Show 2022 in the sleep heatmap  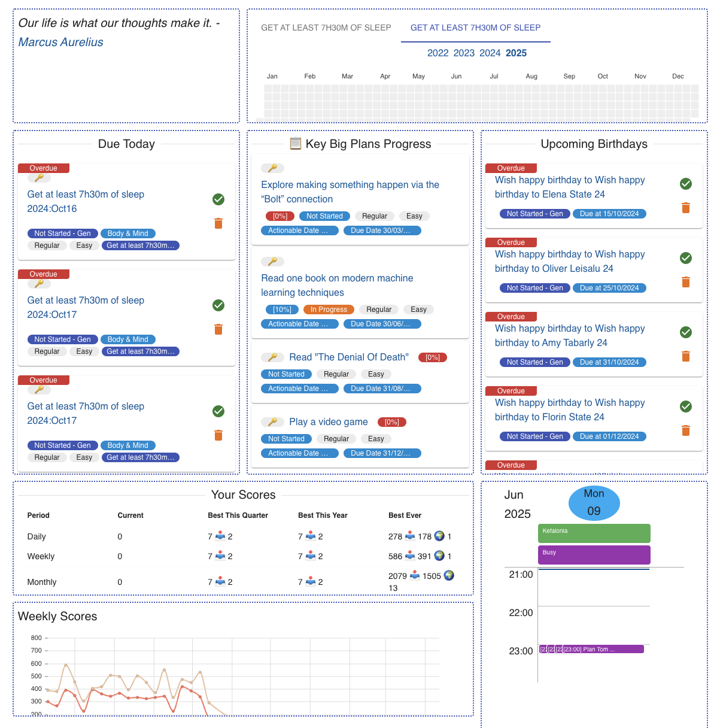click(x=438, y=53)
